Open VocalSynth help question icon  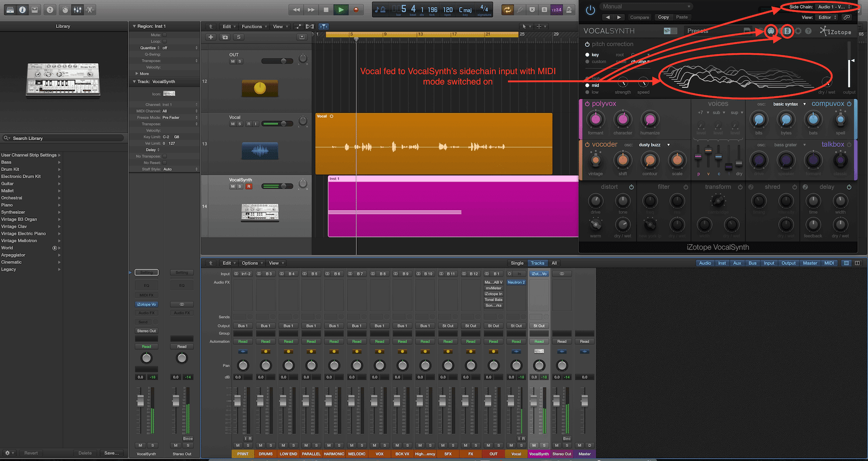click(809, 31)
